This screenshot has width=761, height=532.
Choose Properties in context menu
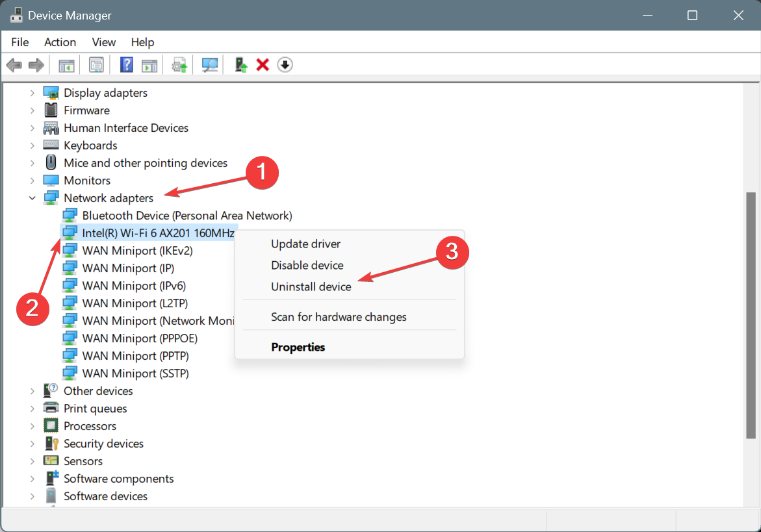coord(350,347)
